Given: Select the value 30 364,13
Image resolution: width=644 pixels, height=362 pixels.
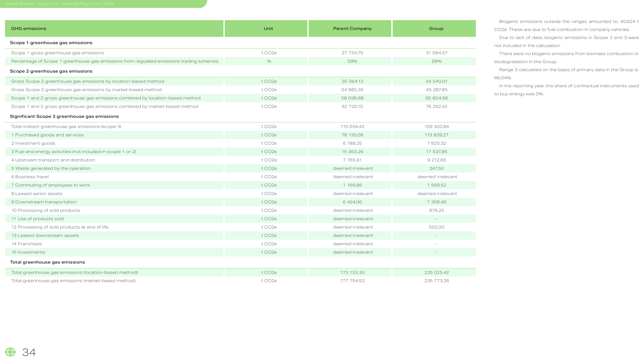Looking at the screenshot, I should [x=352, y=81].
